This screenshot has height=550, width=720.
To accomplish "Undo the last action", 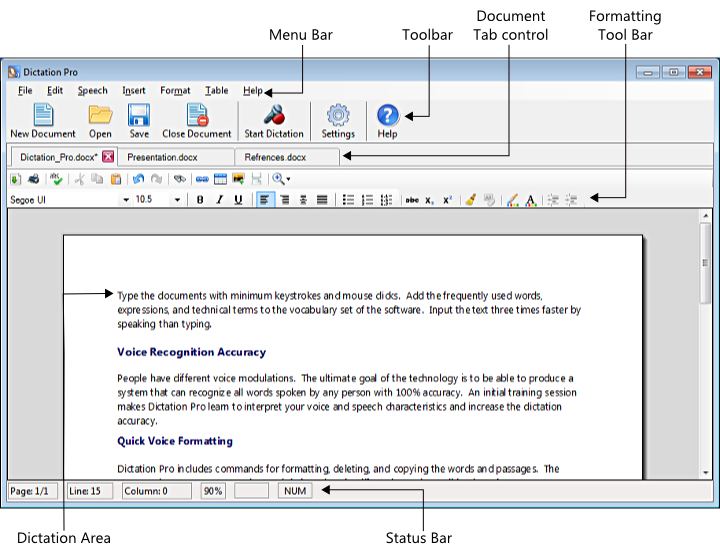I will (138, 179).
